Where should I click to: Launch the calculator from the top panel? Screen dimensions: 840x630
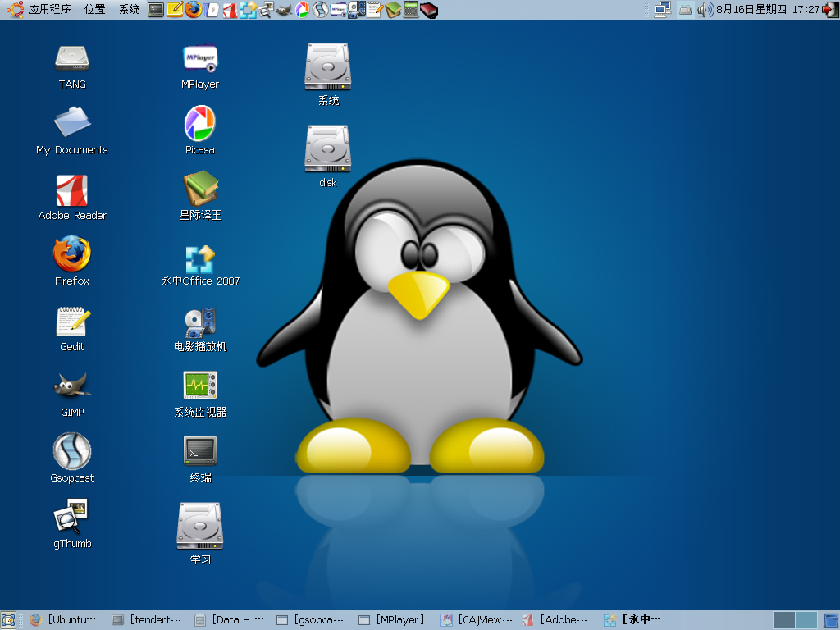(x=411, y=10)
